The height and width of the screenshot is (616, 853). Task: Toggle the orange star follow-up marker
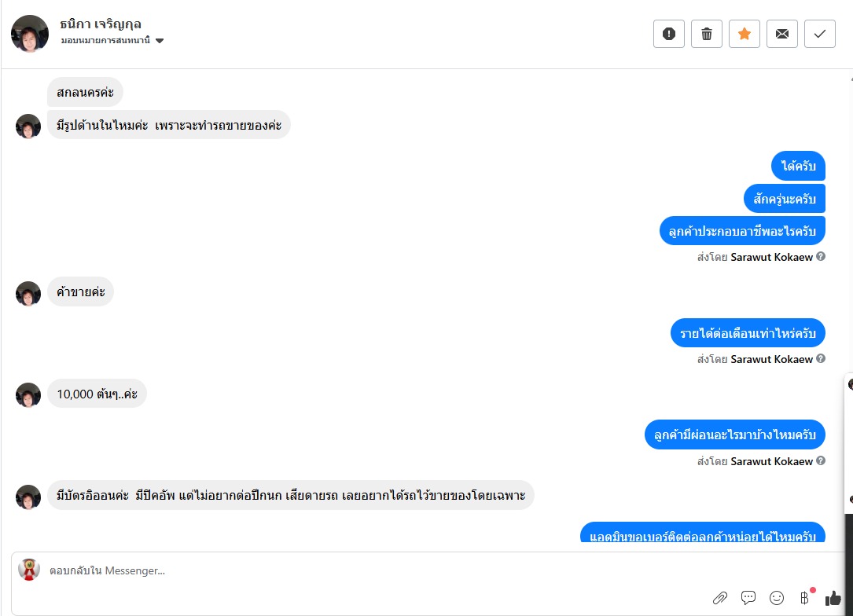pyautogui.click(x=745, y=34)
